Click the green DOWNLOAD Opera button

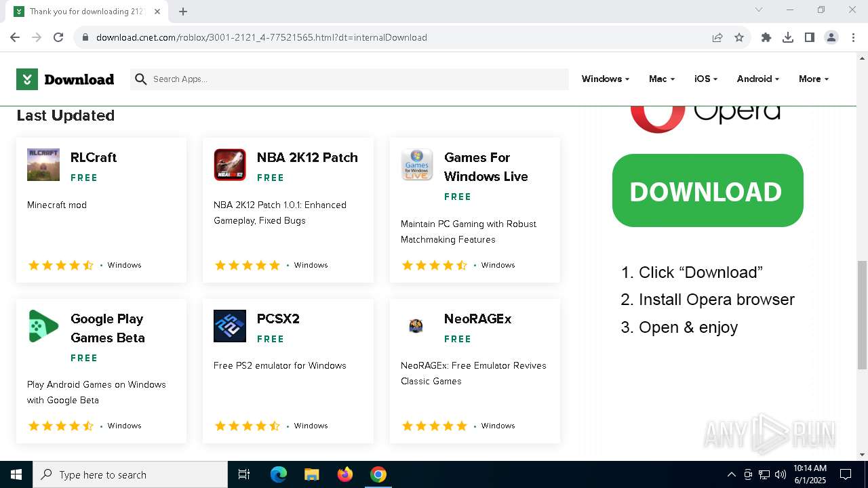[x=707, y=190]
